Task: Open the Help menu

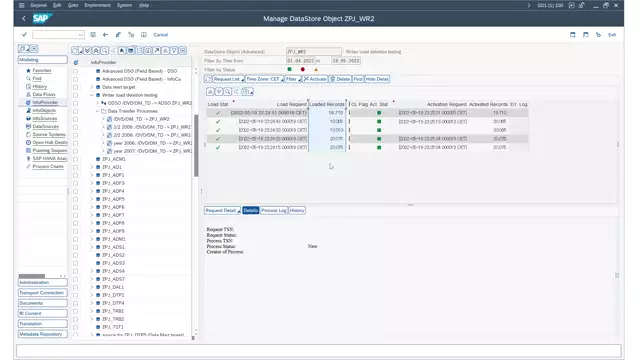Action: 144,5
